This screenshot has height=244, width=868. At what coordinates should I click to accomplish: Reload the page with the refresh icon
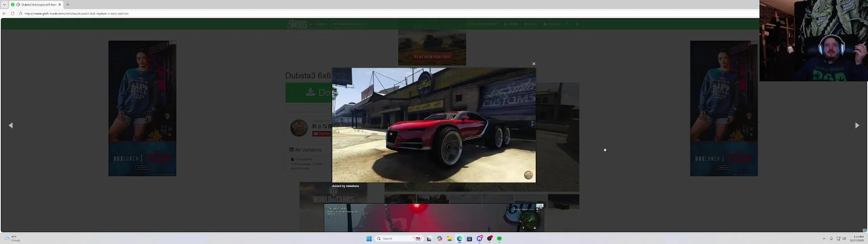coord(13,14)
